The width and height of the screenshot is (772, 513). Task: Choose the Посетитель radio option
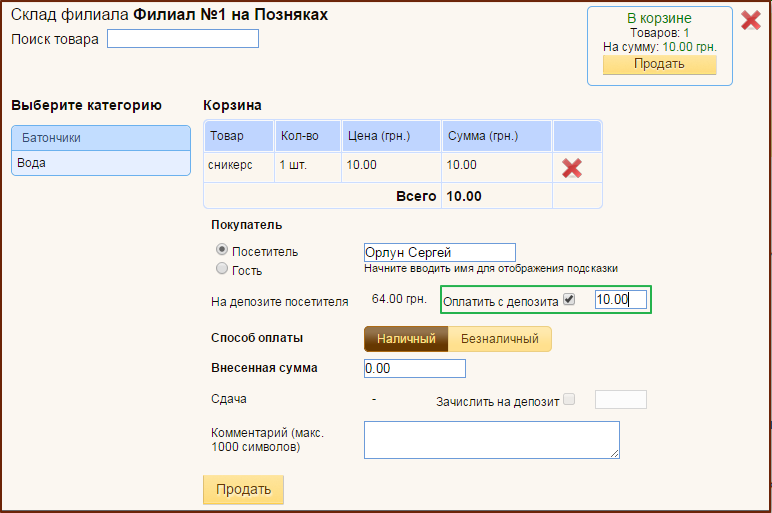[222, 250]
